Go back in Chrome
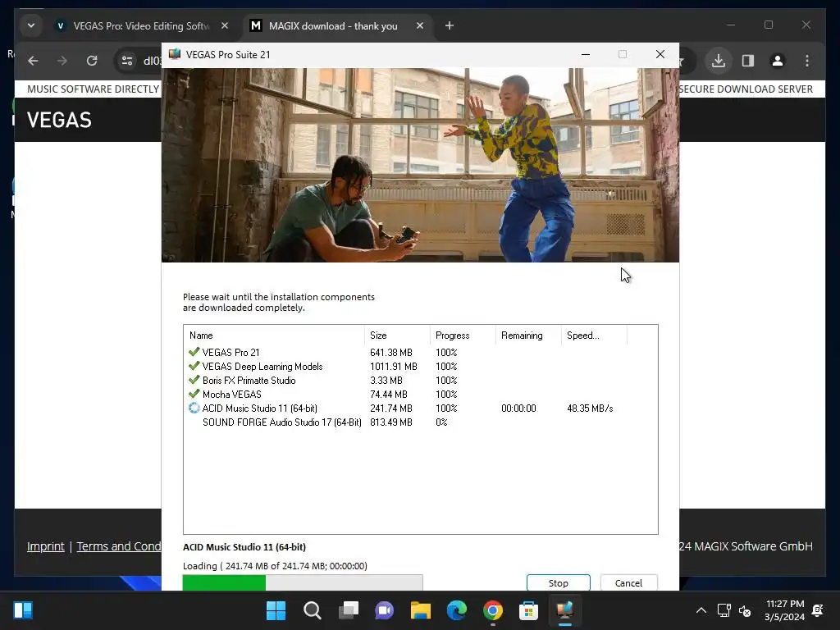Viewport: 840px width, 630px height. point(33,61)
